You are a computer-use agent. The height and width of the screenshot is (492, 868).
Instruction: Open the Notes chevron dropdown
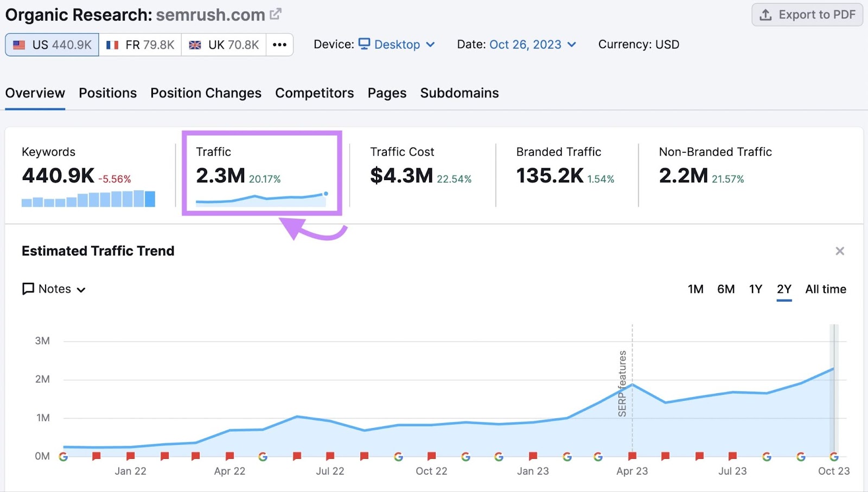[82, 289]
